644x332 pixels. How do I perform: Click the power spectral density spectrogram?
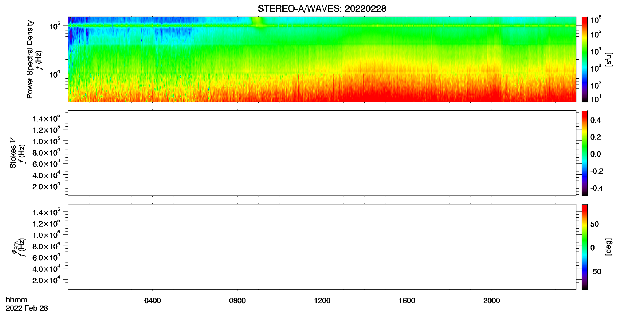[x=322, y=59]
